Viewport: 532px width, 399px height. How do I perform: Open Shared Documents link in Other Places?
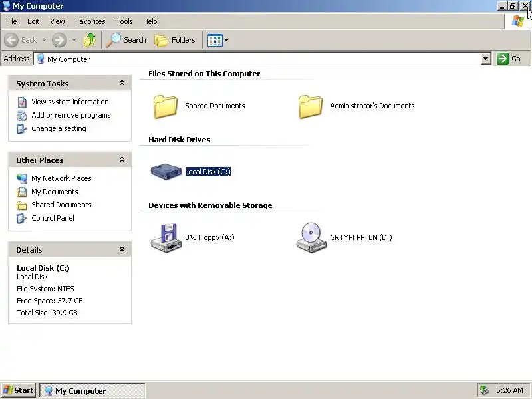pyautogui.click(x=61, y=205)
